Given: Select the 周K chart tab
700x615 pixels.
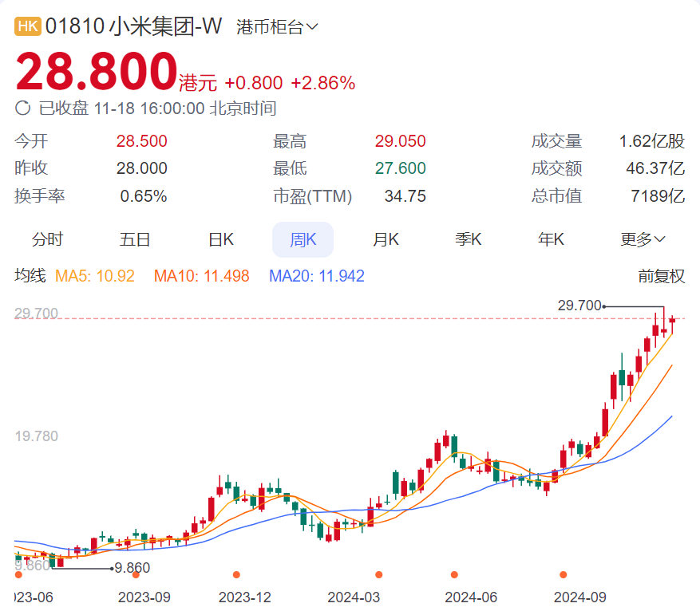Looking at the screenshot, I should pos(303,239).
